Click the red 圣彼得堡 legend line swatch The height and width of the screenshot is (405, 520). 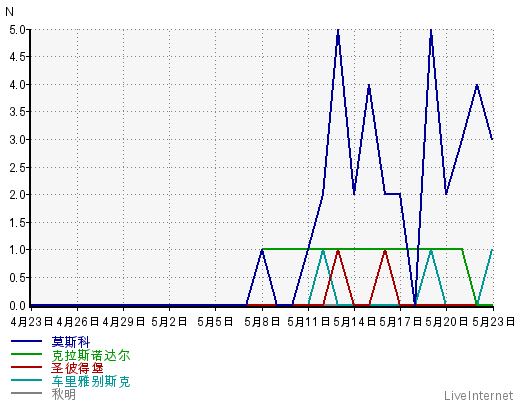pos(26,367)
